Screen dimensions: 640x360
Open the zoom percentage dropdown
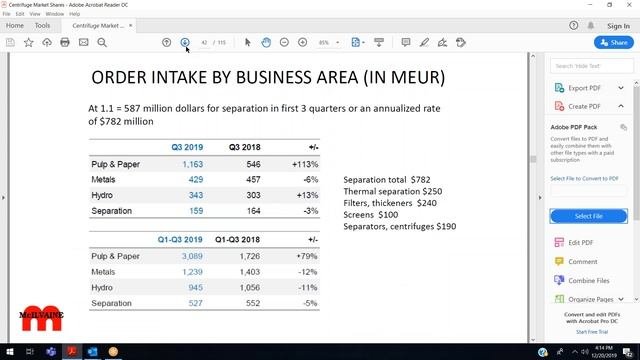(338, 42)
